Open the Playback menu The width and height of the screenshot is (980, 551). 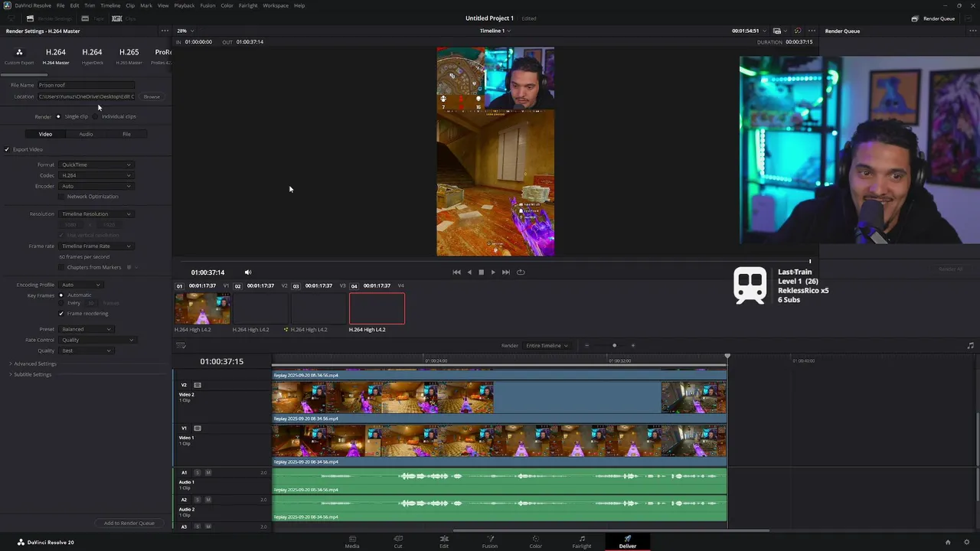pos(185,5)
